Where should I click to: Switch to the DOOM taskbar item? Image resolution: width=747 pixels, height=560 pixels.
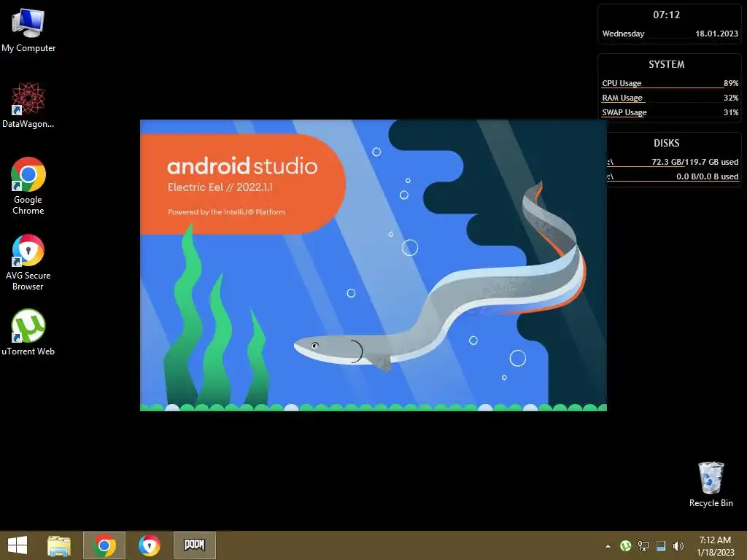point(194,545)
